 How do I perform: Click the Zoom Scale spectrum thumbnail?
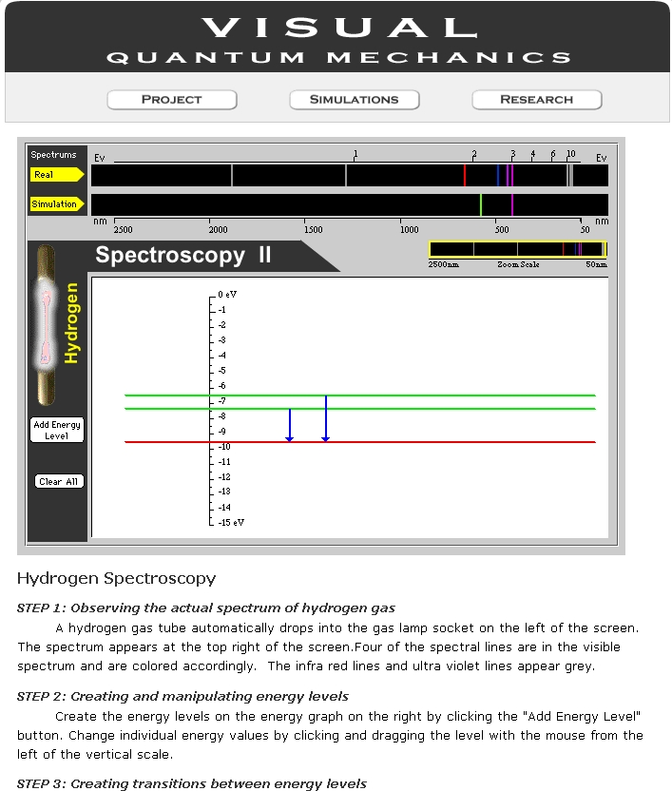point(518,249)
